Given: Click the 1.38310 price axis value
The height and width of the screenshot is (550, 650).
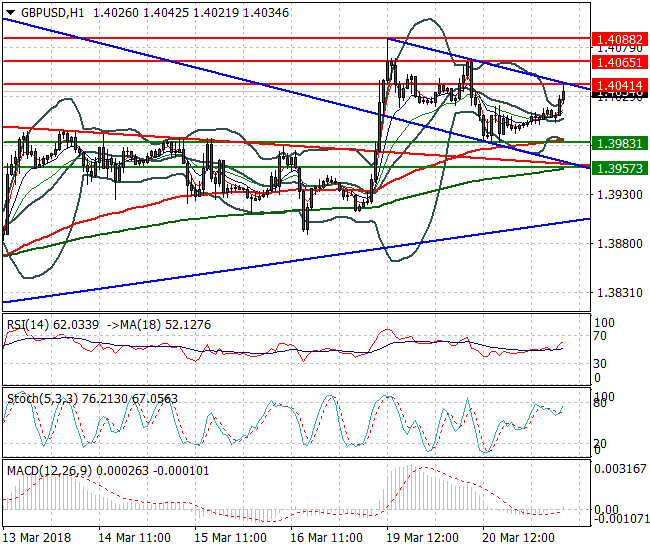Looking at the screenshot, I should 620,293.
